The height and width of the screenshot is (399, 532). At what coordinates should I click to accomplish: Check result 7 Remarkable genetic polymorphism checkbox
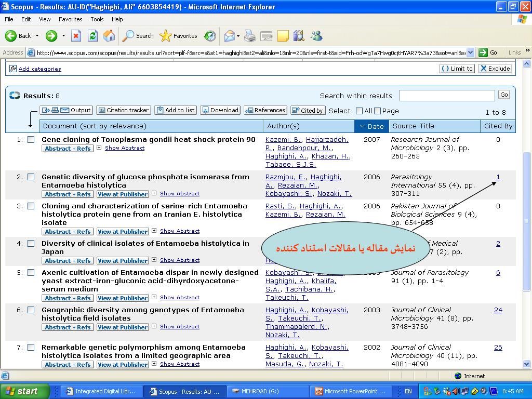click(x=31, y=347)
